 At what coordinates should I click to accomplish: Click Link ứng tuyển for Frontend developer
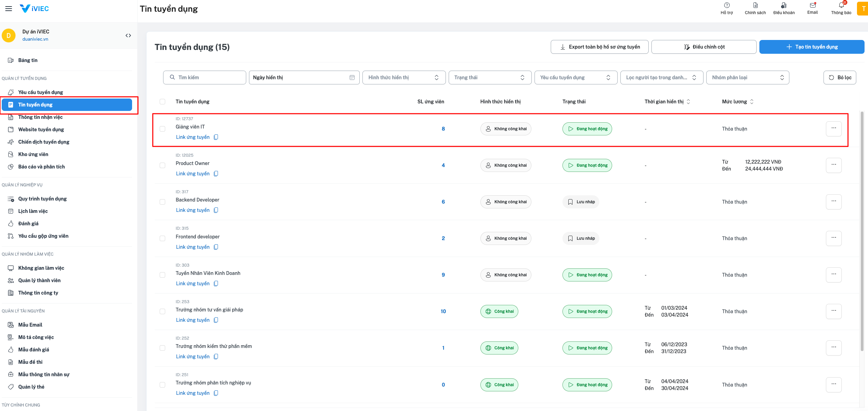pyautogui.click(x=192, y=247)
